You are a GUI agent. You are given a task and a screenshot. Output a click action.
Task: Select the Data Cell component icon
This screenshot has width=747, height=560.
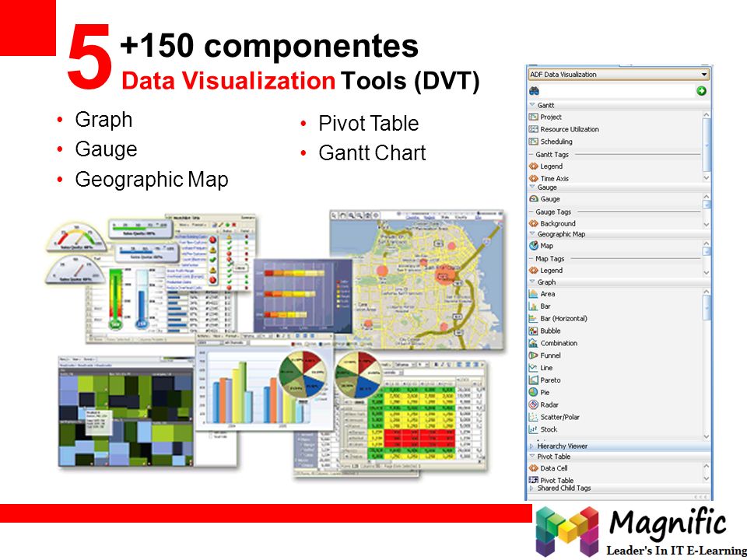[x=534, y=468]
